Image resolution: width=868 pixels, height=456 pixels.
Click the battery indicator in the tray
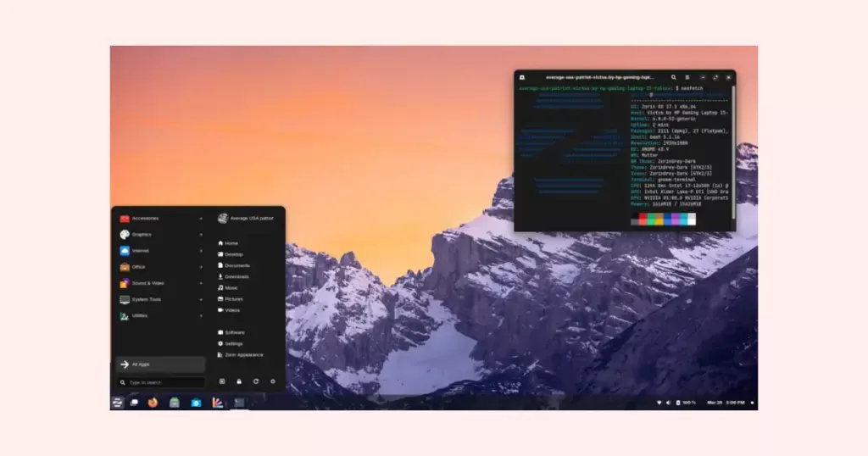[x=685, y=403]
